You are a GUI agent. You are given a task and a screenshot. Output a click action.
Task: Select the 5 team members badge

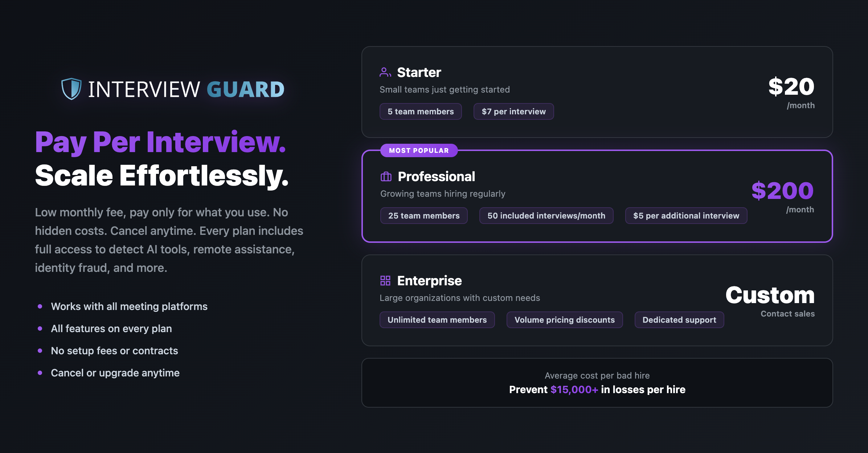click(421, 111)
